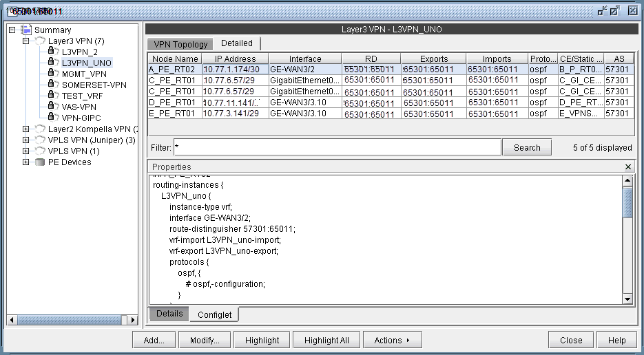This screenshot has width=644, height=355.
Task: Click the TEST_VRF lock icon
Action: [x=52, y=96]
